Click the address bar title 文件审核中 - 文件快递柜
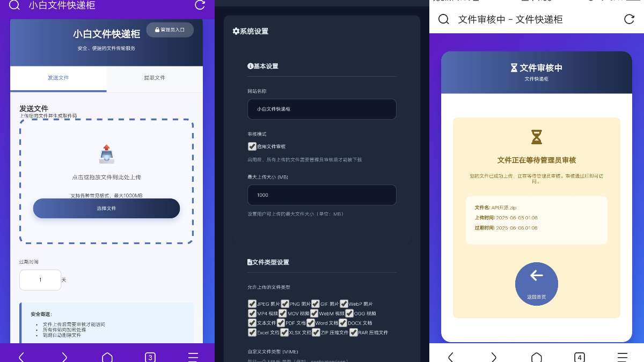This screenshot has width=644, height=362. [x=510, y=19]
